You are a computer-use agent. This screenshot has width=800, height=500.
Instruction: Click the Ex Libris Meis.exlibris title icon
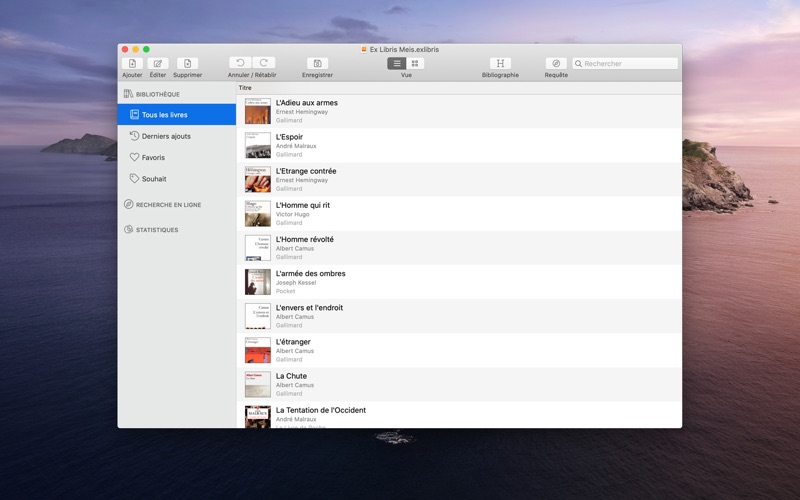(x=364, y=49)
